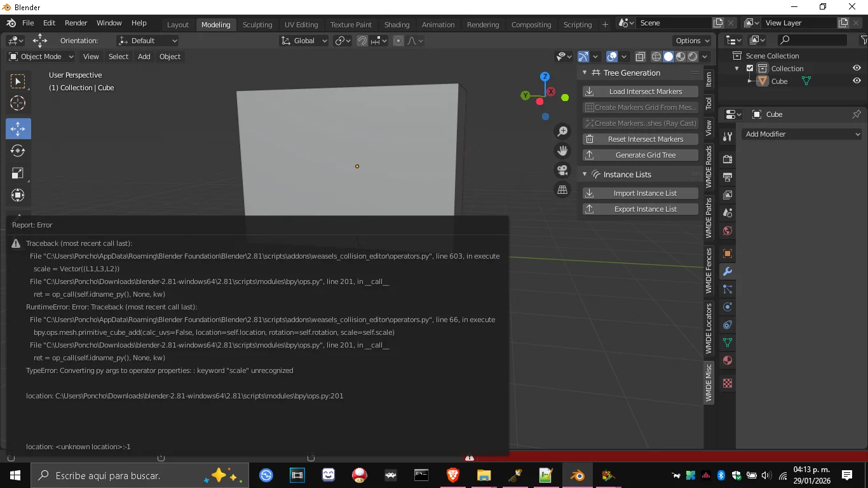Toggle camera view icon in viewport

562,170
